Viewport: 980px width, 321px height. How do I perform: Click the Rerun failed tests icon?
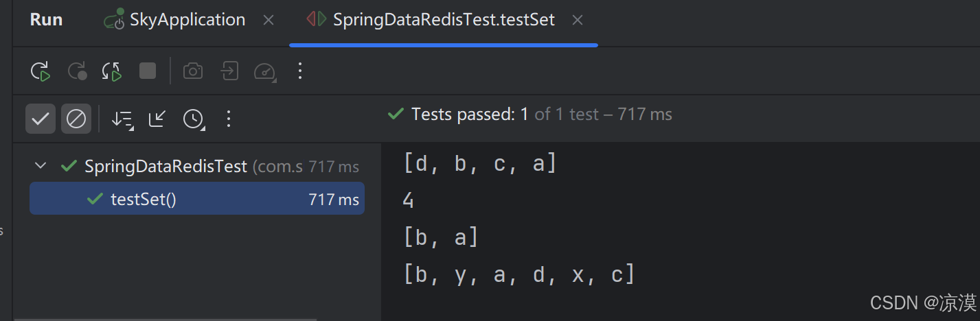tap(77, 71)
